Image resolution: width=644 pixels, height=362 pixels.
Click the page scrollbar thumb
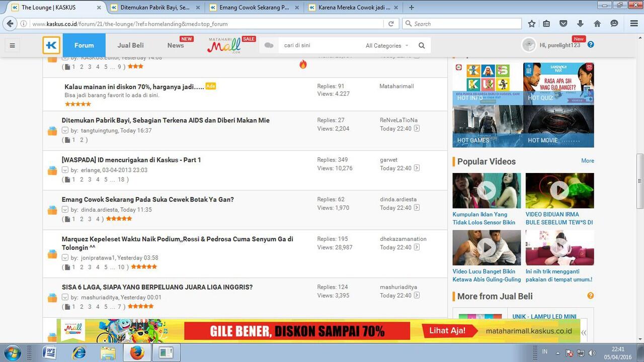(x=640, y=181)
